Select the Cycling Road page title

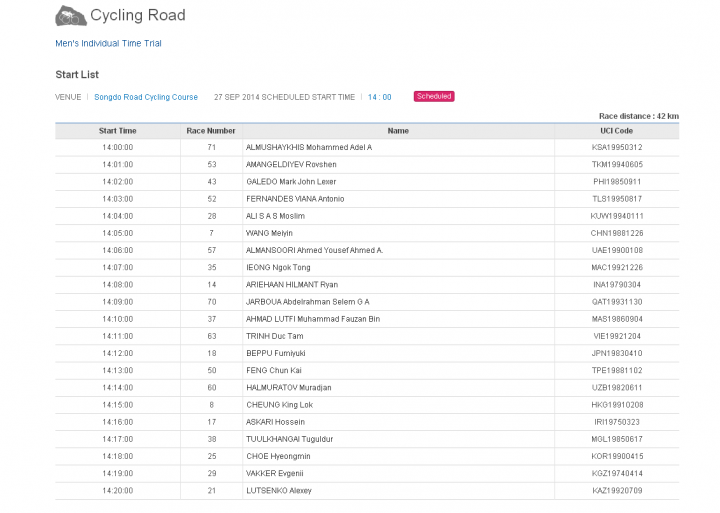coord(138,15)
